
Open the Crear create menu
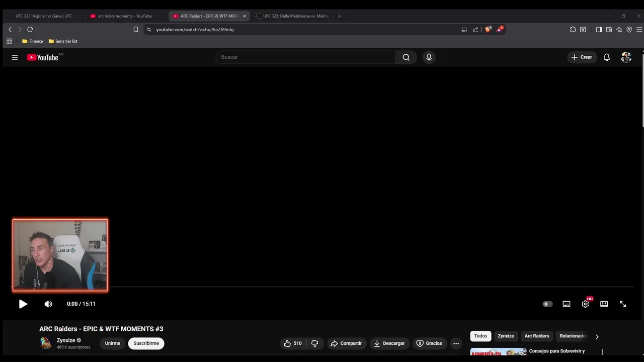click(582, 57)
